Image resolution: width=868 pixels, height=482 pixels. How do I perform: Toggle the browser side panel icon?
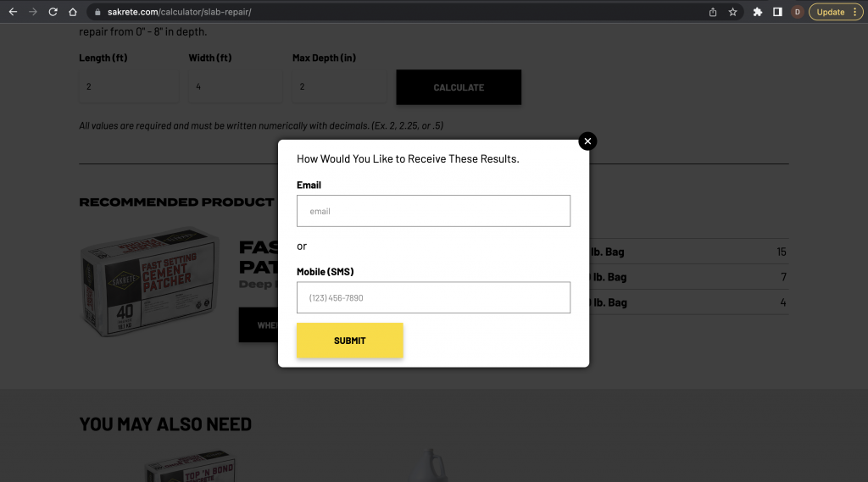(x=777, y=12)
